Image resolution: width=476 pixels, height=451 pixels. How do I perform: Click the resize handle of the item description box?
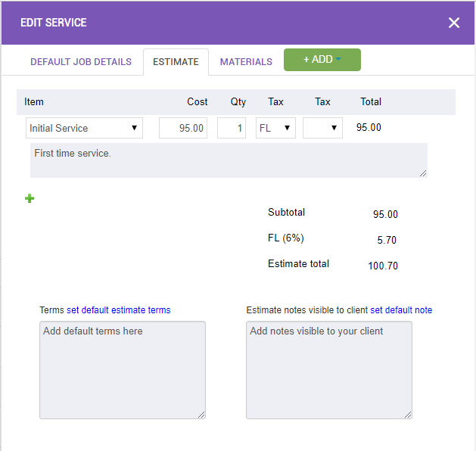(423, 173)
